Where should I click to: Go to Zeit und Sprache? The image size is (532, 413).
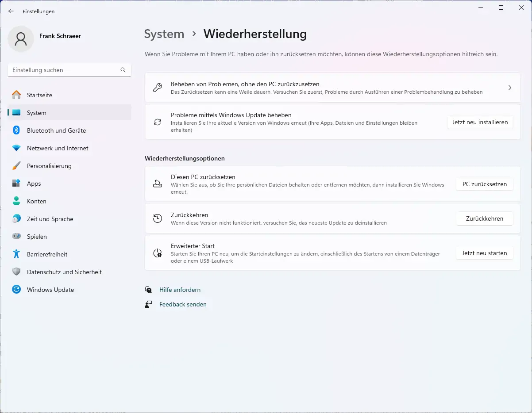pyautogui.click(x=69, y=219)
